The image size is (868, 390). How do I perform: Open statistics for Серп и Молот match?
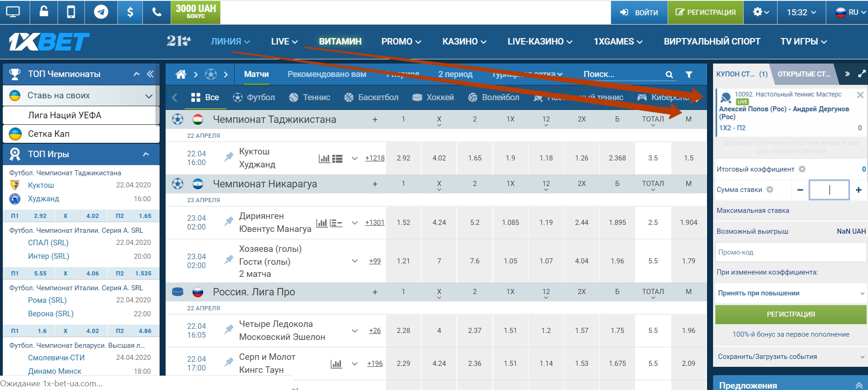[x=336, y=364]
